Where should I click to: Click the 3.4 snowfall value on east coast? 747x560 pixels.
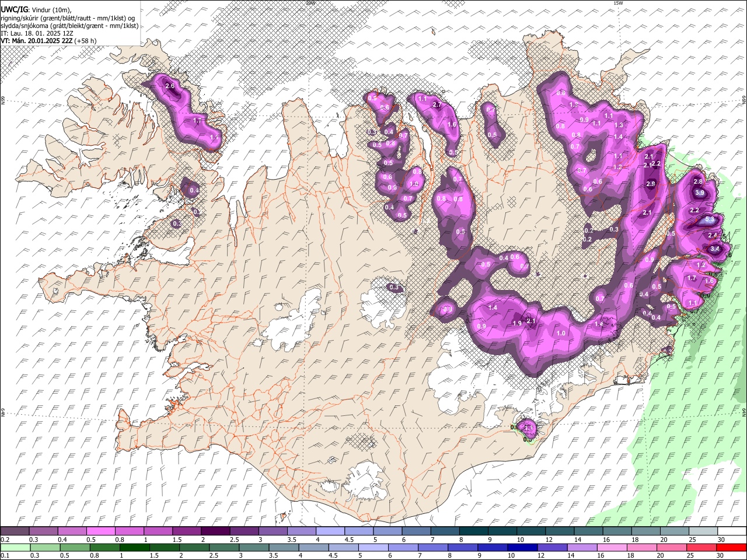point(715,249)
